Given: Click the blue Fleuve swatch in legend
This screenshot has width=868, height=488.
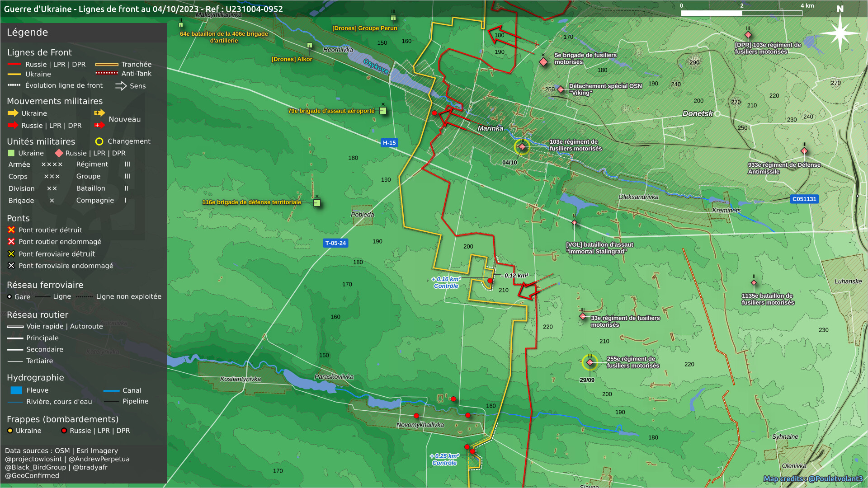Looking at the screenshot, I should [16, 390].
